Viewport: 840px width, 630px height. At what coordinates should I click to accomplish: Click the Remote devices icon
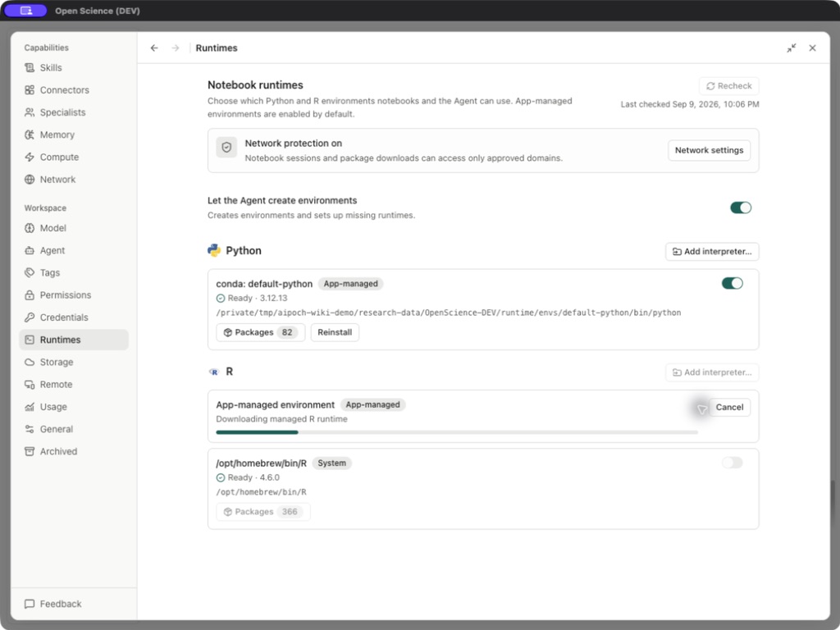click(30, 385)
